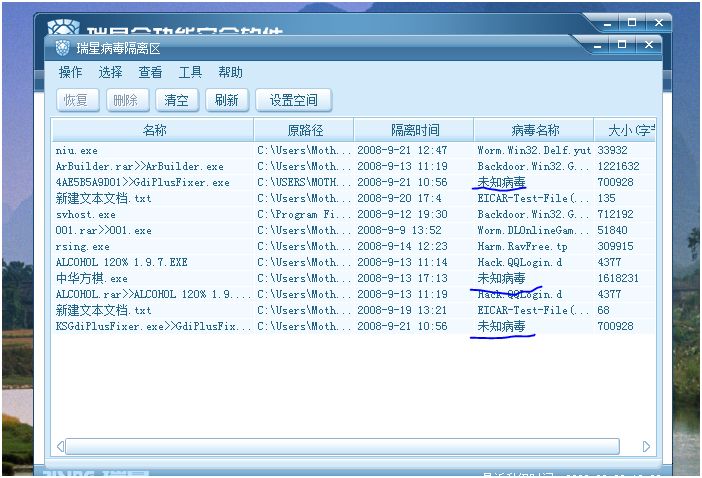The image size is (702, 478).
Task: Open the 设置空间 space settings button
Action: 293,100
